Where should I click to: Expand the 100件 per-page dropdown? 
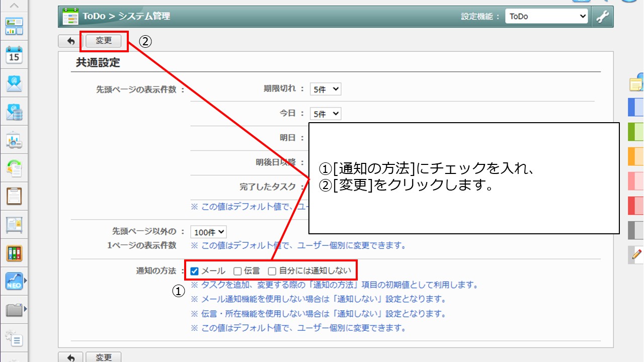pyautogui.click(x=209, y=232)
